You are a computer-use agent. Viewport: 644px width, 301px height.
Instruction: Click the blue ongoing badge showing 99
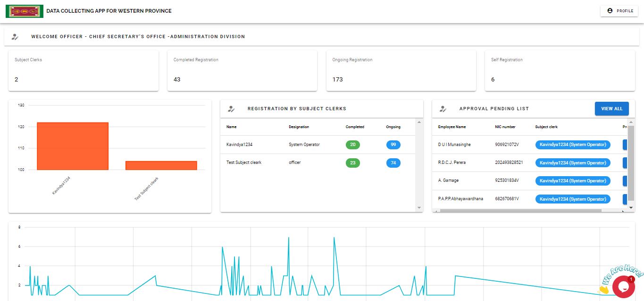393,145
